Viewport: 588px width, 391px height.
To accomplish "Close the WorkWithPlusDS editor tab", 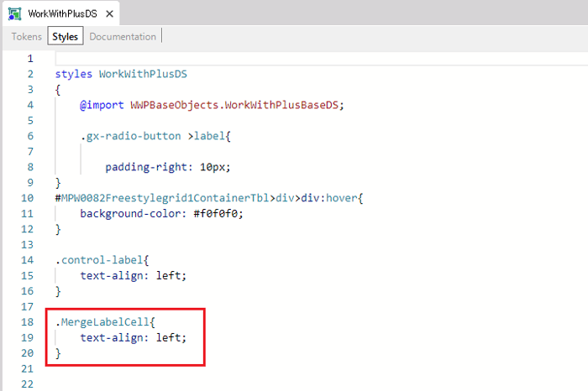I will 108,14.
